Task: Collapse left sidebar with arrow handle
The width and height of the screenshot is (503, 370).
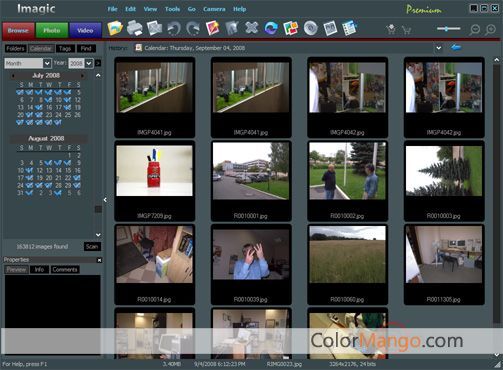Action: (105, 200)
